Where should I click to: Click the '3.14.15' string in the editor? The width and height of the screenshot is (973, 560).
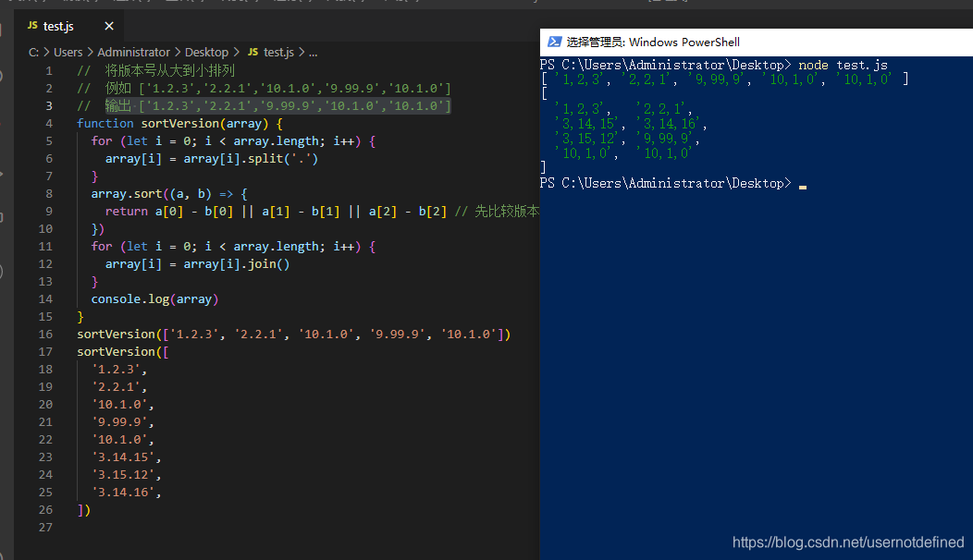[x=123, y=457]
